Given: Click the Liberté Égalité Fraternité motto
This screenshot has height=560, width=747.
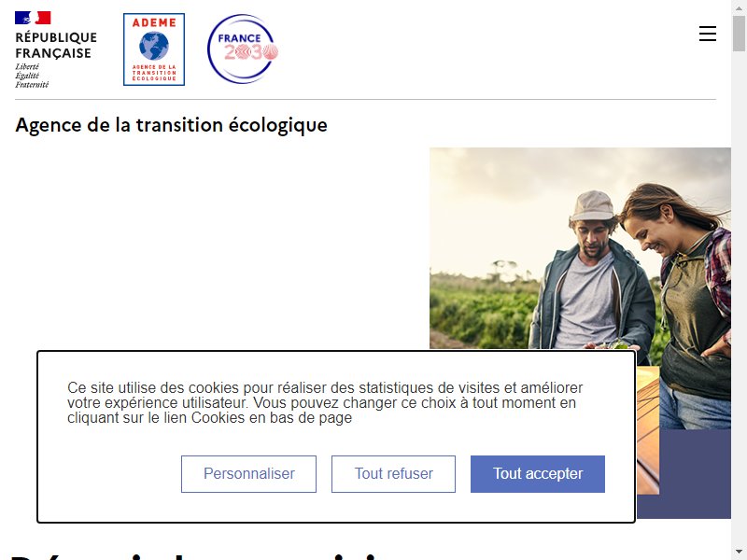Looking at the screenshot, I should [32, 76].
